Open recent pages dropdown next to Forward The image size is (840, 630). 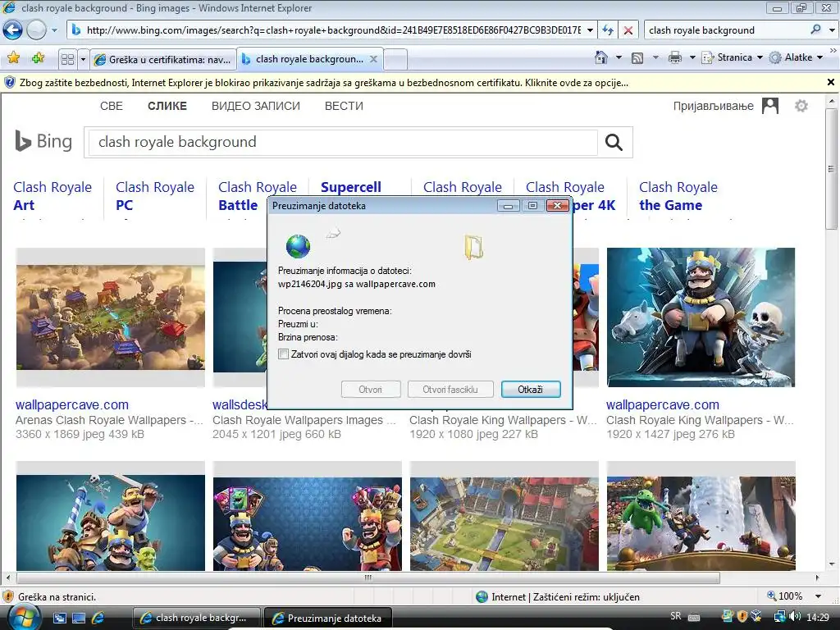[54, 30]
